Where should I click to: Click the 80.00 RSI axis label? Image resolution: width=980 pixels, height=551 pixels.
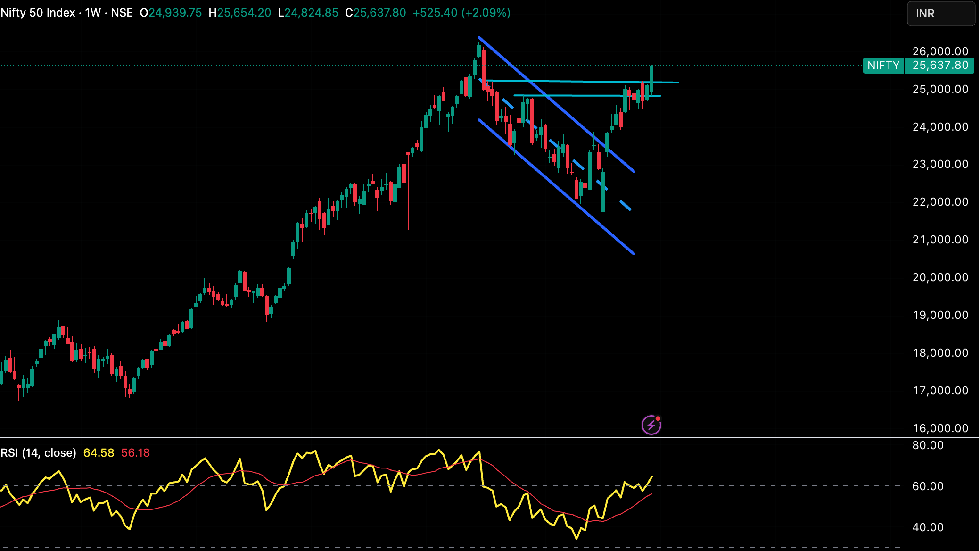pos(928,445)
